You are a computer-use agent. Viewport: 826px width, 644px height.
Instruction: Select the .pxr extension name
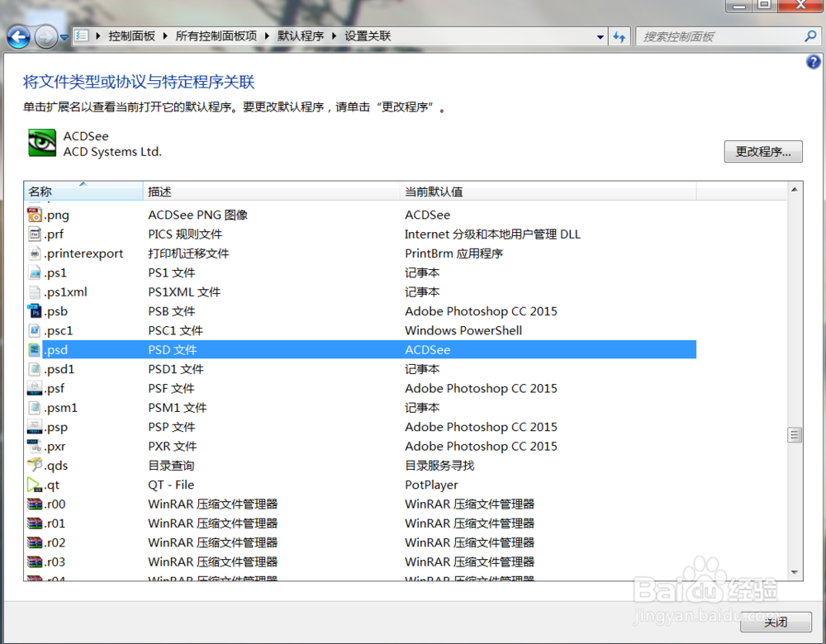(x=55, y=447)
